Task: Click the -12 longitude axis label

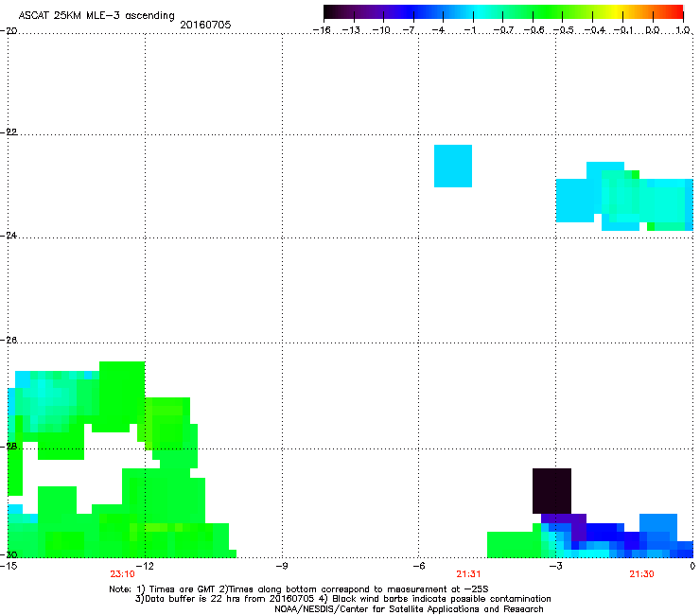Action: coord(144,566)
